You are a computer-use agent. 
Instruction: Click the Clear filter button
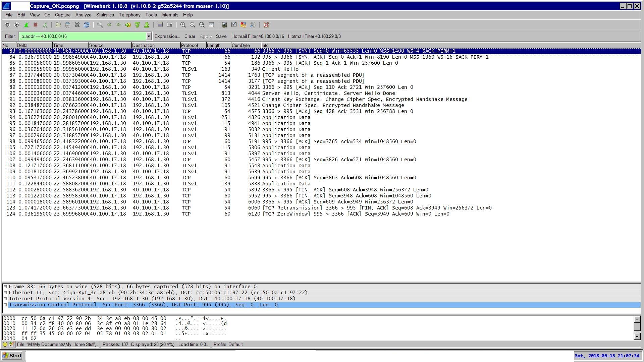pyautogui.click(x=190, y=36)
